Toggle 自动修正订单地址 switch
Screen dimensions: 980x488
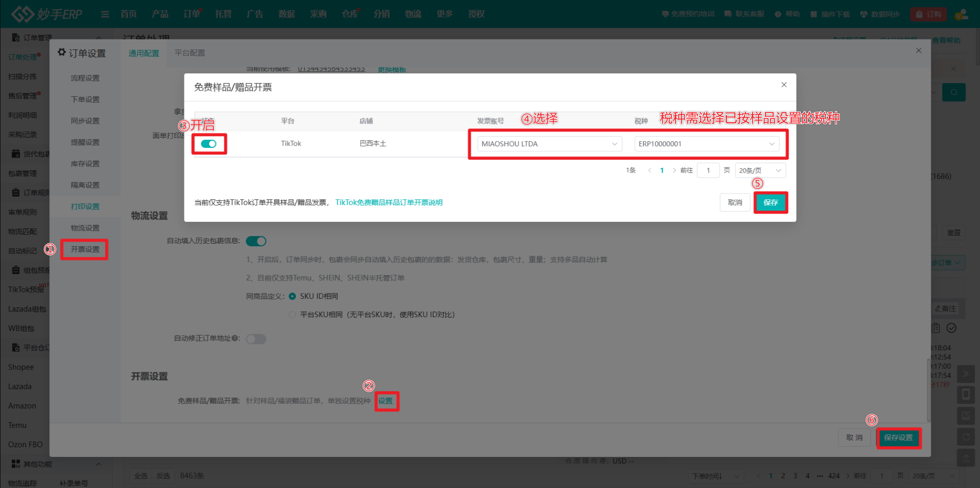pos(256,339)
